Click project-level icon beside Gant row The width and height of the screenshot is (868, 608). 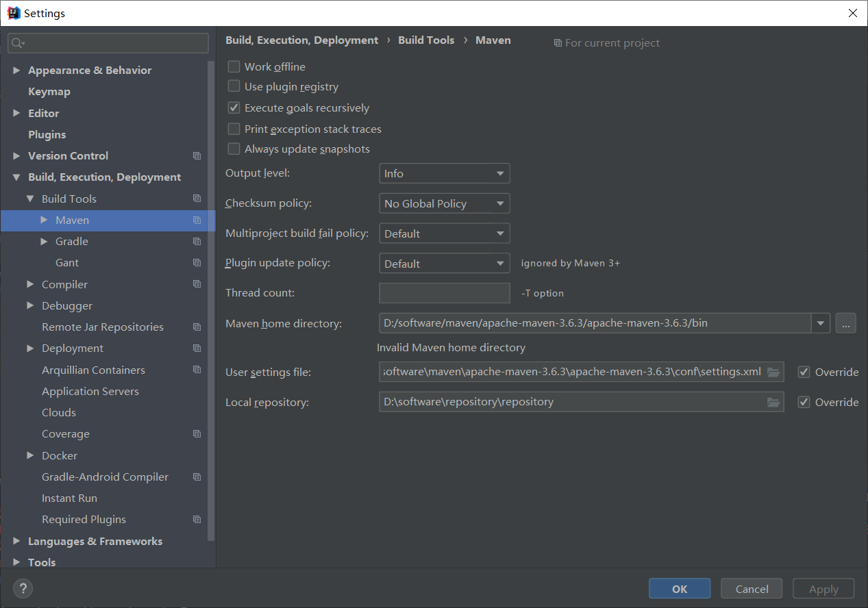click(197, 263)
